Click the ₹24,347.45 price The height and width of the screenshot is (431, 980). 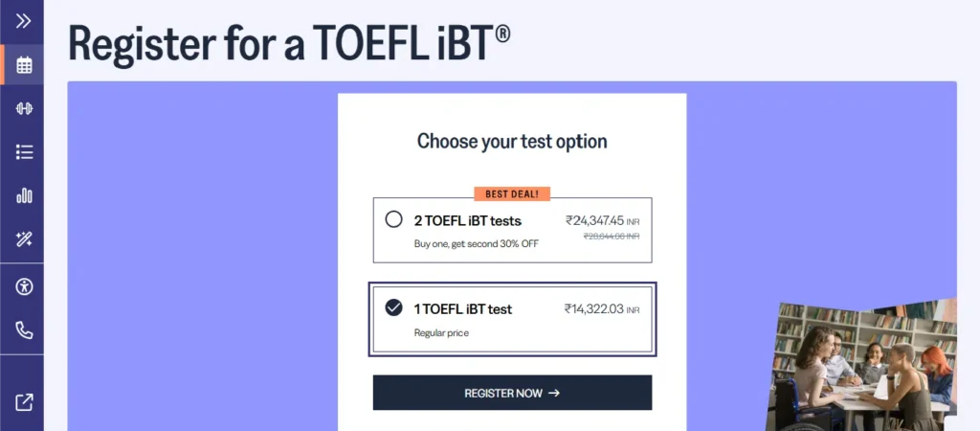[x=594, y=220]
